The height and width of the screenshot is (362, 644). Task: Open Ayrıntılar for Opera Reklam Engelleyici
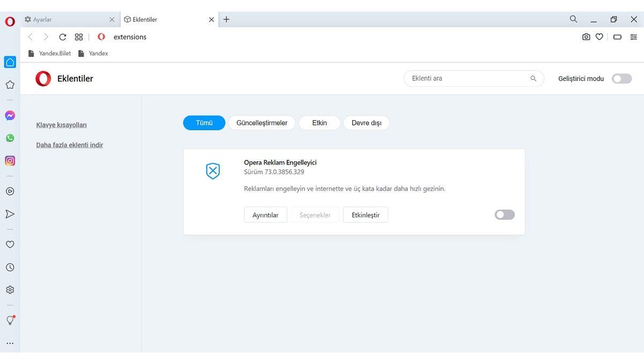point(265,215)
